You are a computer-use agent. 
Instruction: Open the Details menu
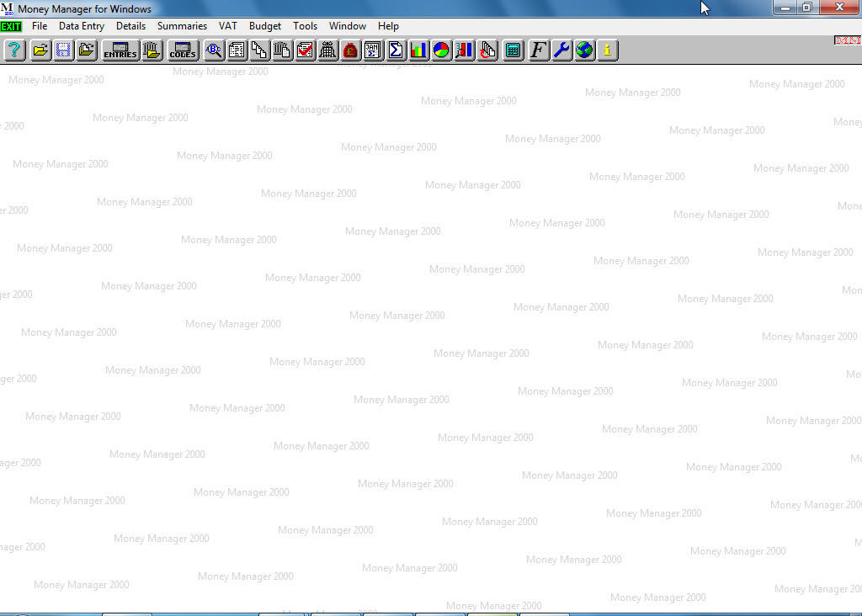tap(130, 26)
